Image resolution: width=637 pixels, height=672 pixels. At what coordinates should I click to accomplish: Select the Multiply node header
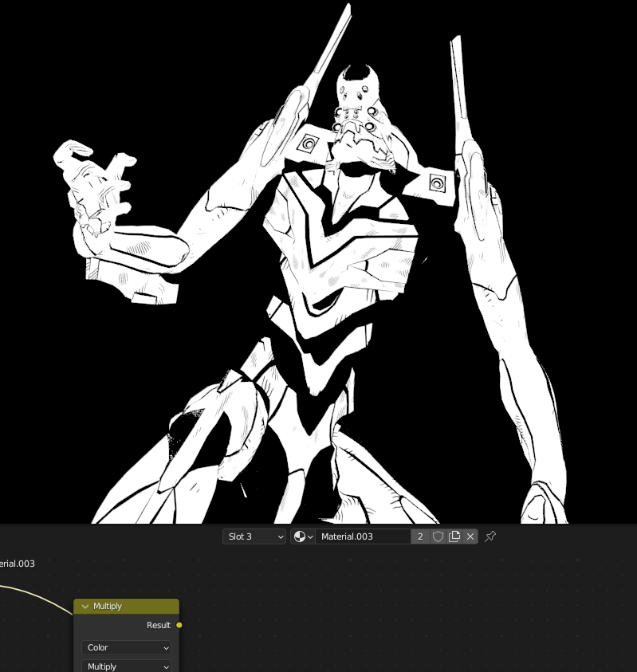(x=127, y=607)
